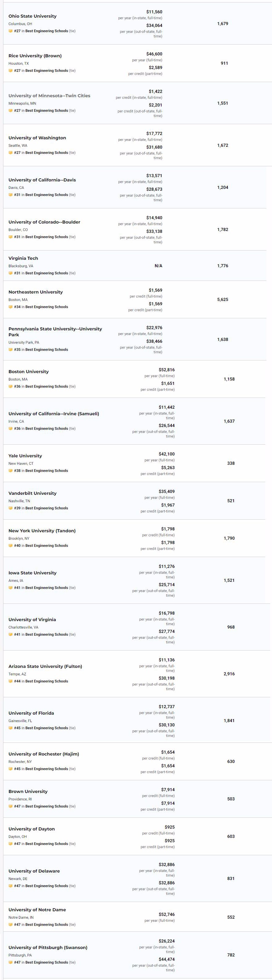Click the badge icon for Vanderbilt University's #39 rank
Screen dimensions: 272x980
[x=11, y=508]
